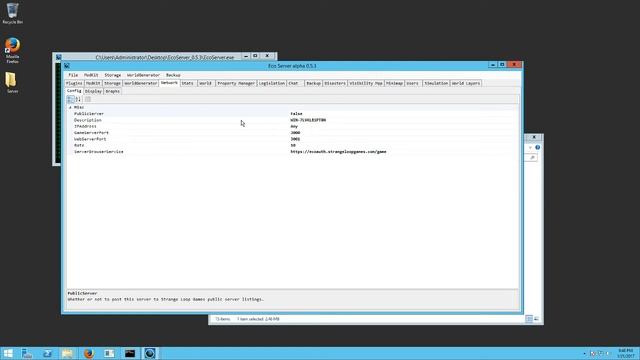
Task: Click the Server folder on desktop
Action: [12, 82]
